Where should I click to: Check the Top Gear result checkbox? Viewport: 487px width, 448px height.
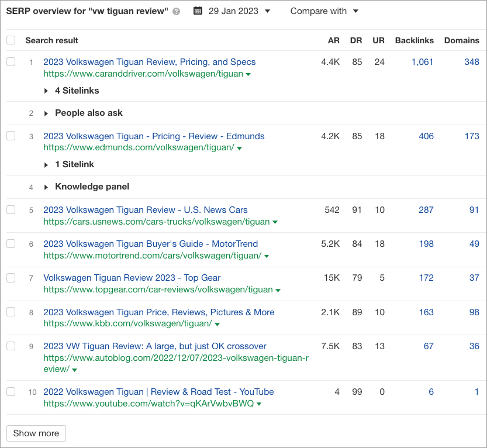11,277
